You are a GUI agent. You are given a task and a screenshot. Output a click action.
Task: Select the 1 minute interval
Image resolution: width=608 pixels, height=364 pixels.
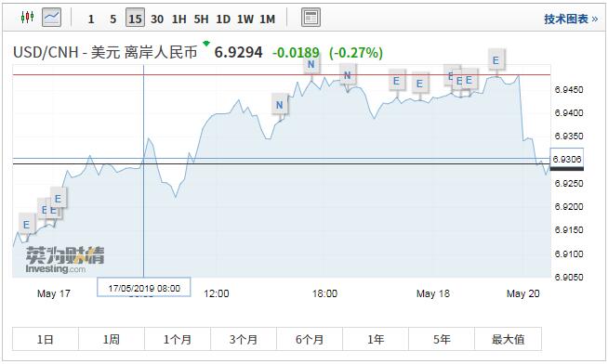pyautogui.click(x=91, y=19)
